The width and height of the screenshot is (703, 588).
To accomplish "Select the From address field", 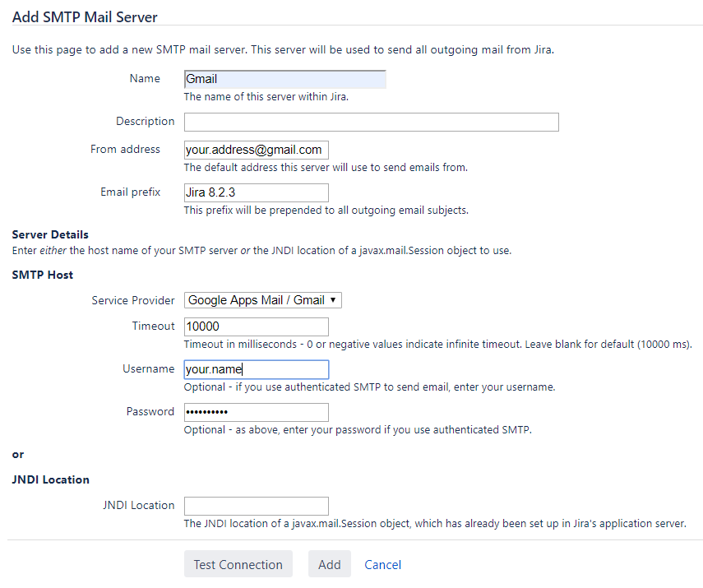I will coord(257,150).
